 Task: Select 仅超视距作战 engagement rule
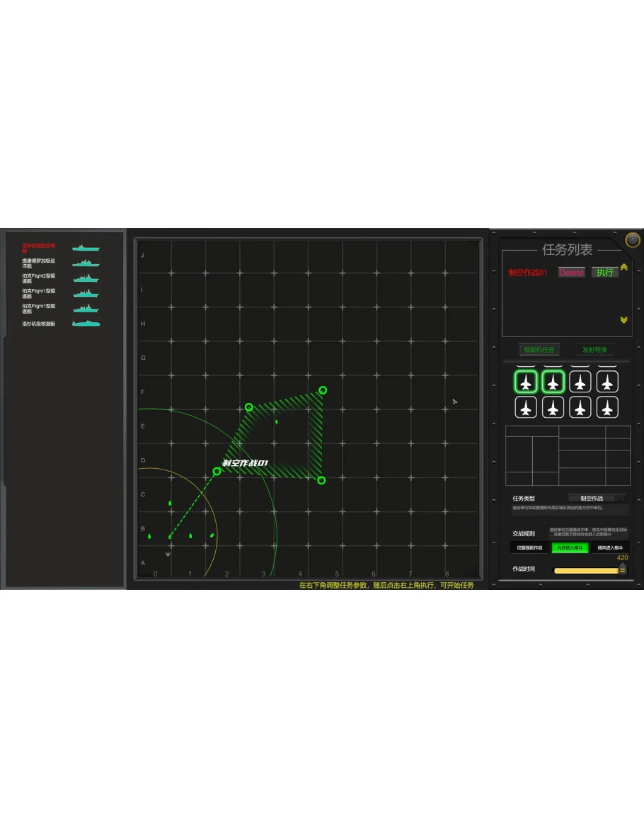529,547
